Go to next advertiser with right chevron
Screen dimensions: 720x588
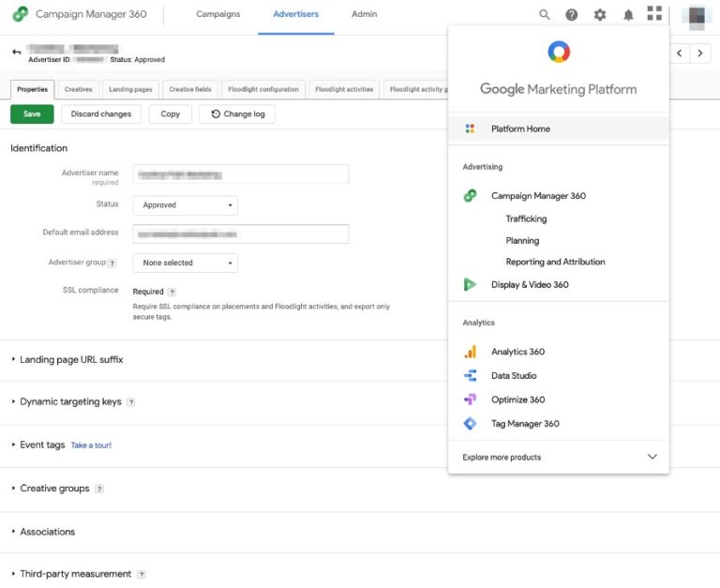(699, 53)
